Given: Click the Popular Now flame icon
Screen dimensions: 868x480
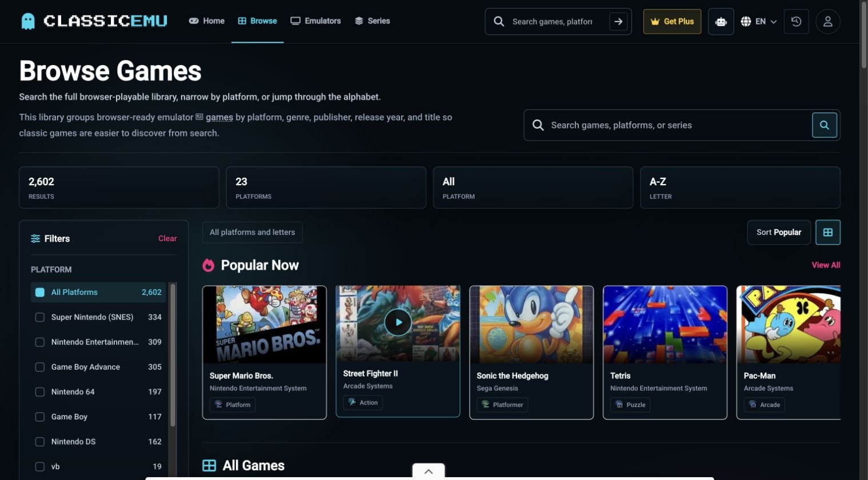Looking at the screenshot, I should pyautogui.click(x=209, y=265).
